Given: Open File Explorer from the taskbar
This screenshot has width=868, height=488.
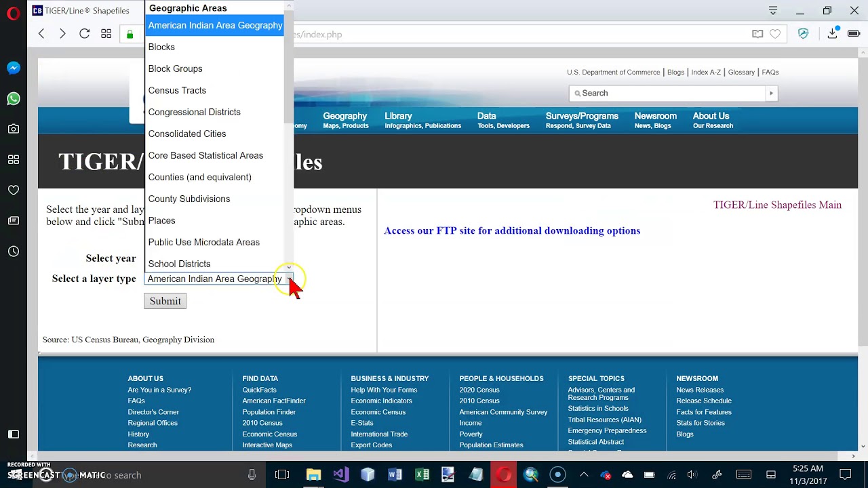Looking at the screenshot, I should [313, 474].
